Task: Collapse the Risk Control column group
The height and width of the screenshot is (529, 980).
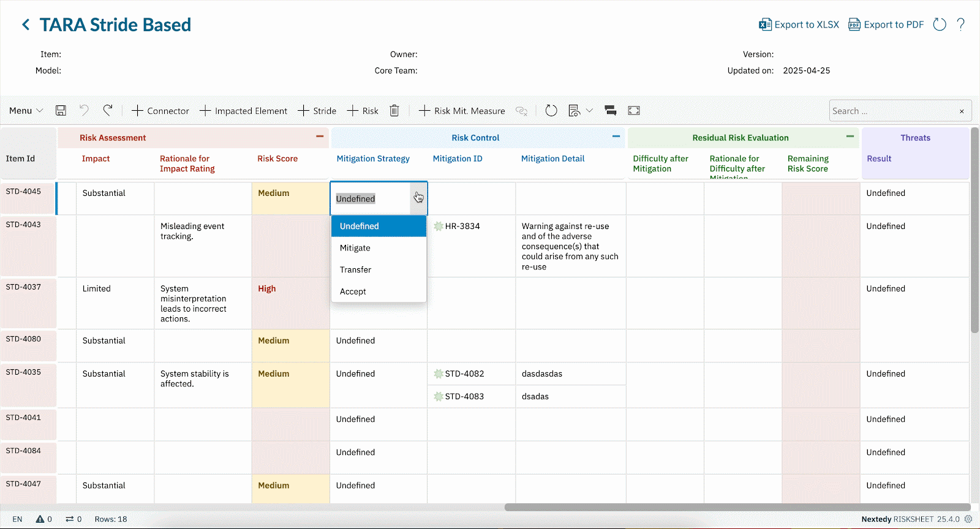Action: [x=616, y=137]
